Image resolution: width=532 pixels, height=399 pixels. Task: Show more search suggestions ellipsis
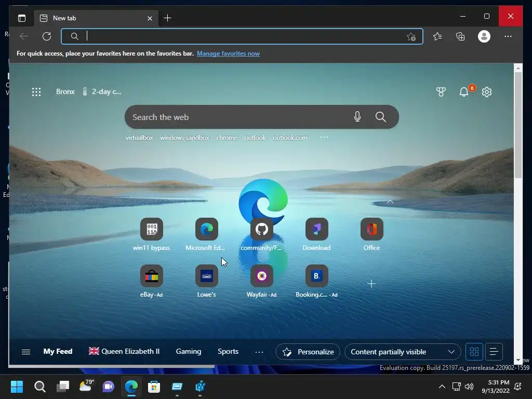click(x=324, y=137)
